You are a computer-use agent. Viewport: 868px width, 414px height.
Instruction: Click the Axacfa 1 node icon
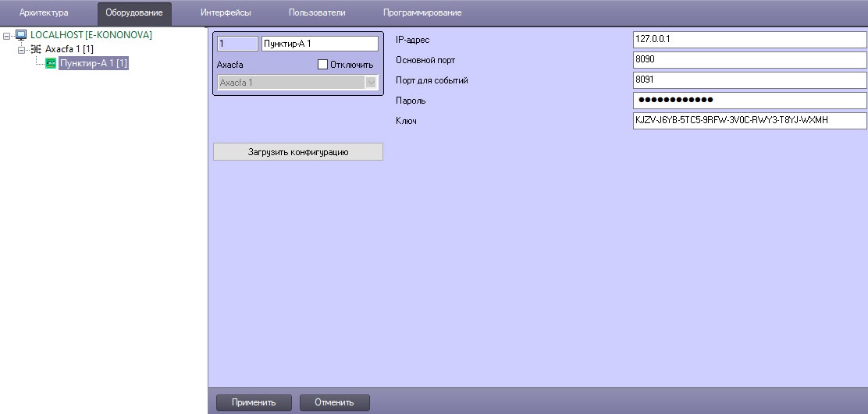36,49
